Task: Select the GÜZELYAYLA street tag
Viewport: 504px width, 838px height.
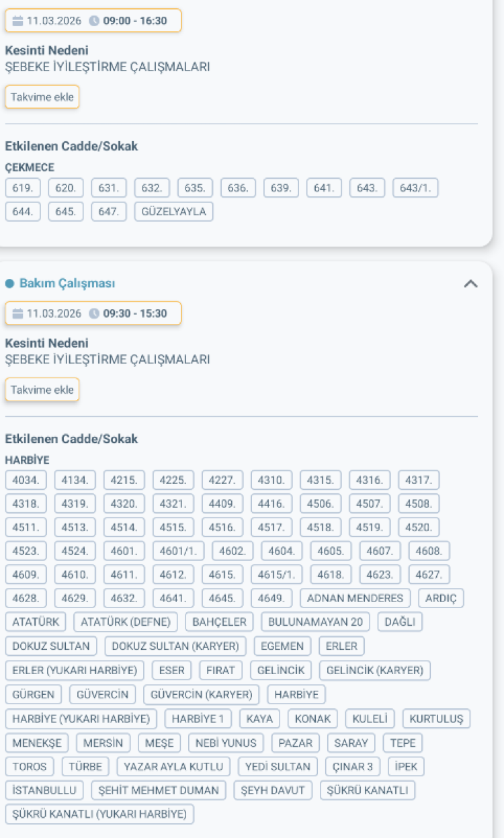Action: [x=174, y=212]
